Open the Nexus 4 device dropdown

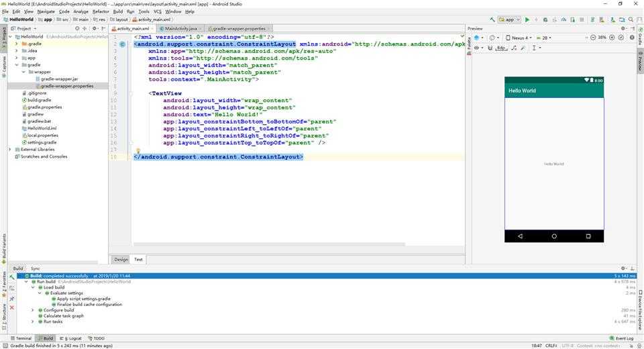519,38
